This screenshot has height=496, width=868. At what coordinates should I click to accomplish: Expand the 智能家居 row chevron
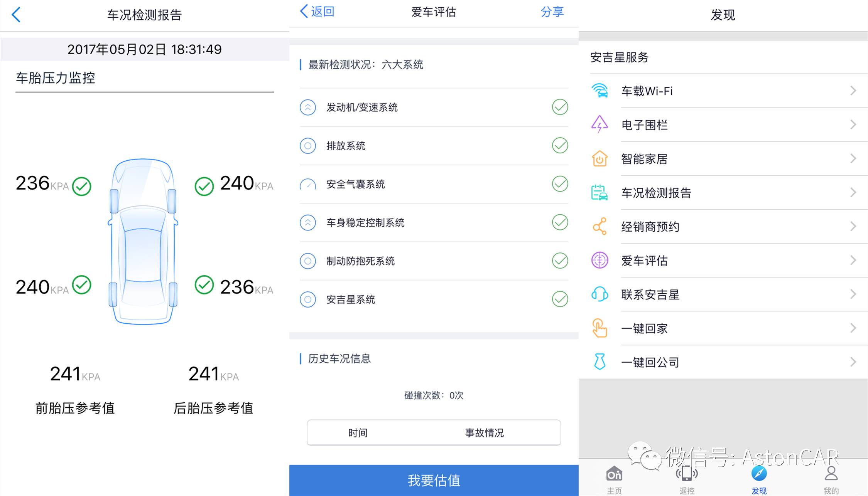click(x=853, y=158)
